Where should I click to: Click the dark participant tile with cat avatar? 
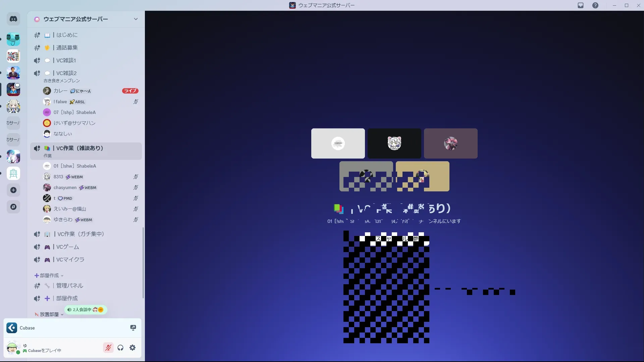[x=394, y=143]
